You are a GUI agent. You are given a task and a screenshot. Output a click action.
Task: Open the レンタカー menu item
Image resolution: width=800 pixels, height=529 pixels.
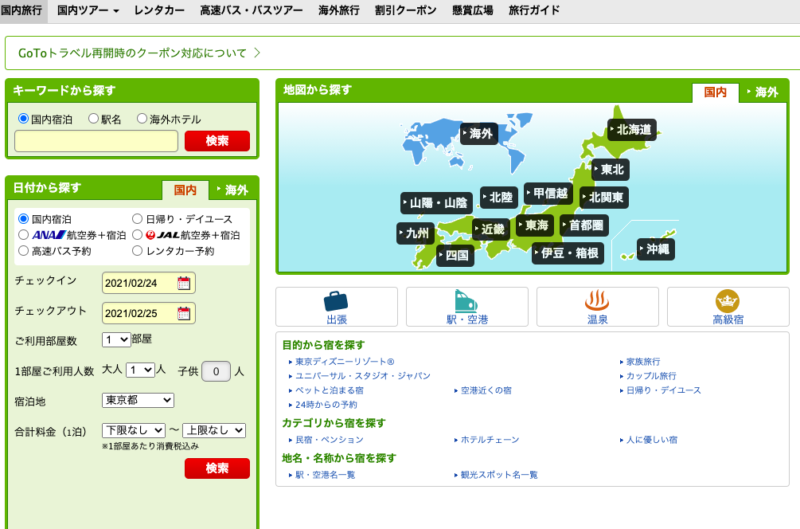click(x=159, y=10)
